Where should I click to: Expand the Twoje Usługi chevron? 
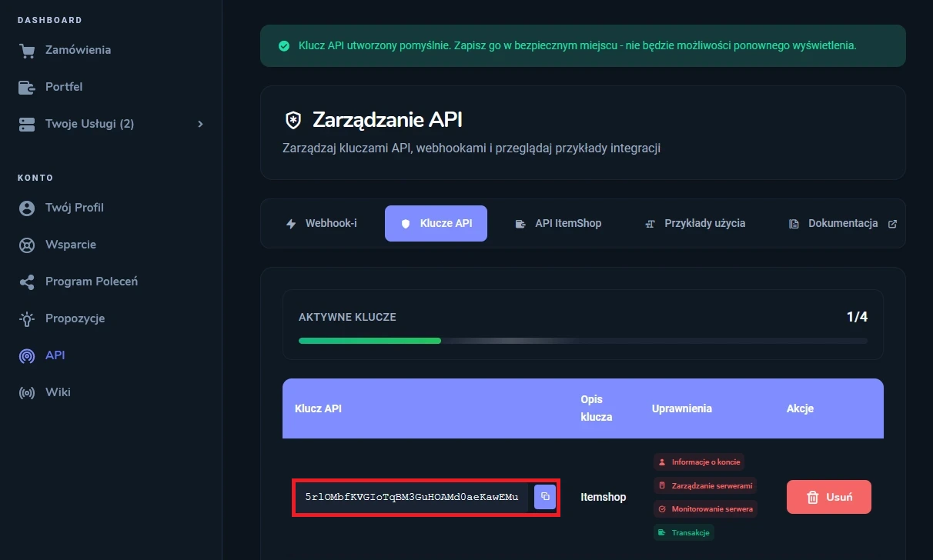(x=200, y=124)
